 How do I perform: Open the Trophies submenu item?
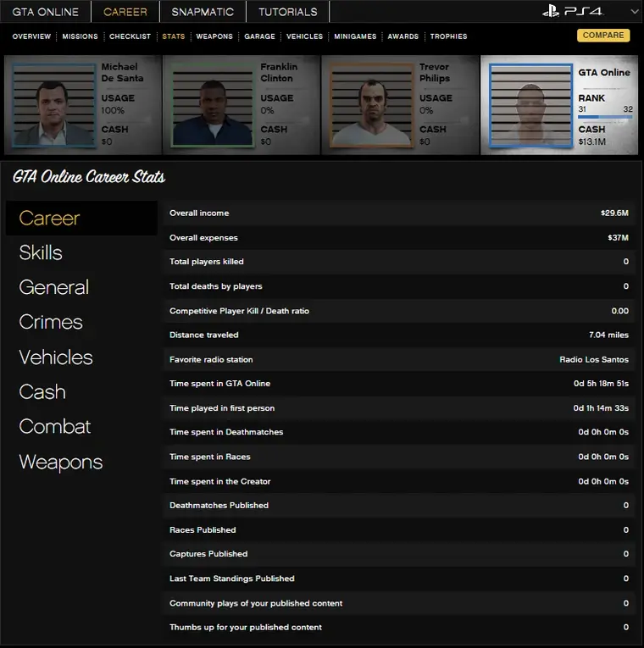click(x=448, y=36)
